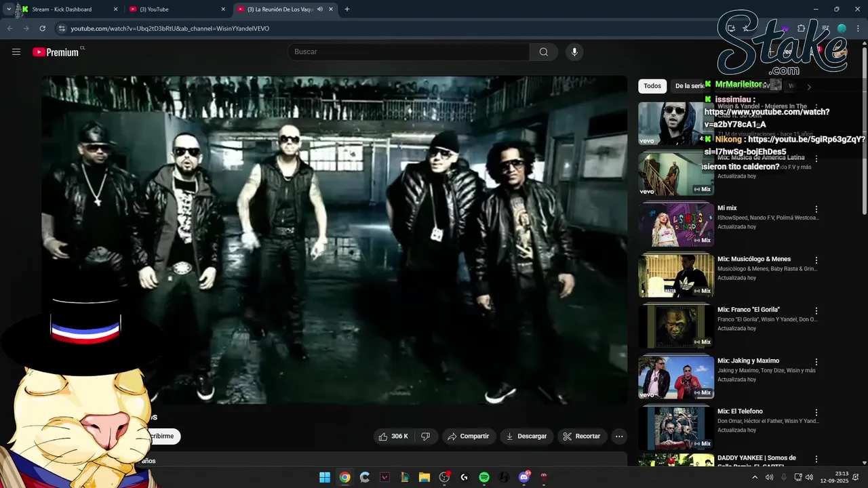Image resolution: width=868 pixels, height=488 pixels.
Task: Open Windows Start menu
Action: click(x=325, y=477)
